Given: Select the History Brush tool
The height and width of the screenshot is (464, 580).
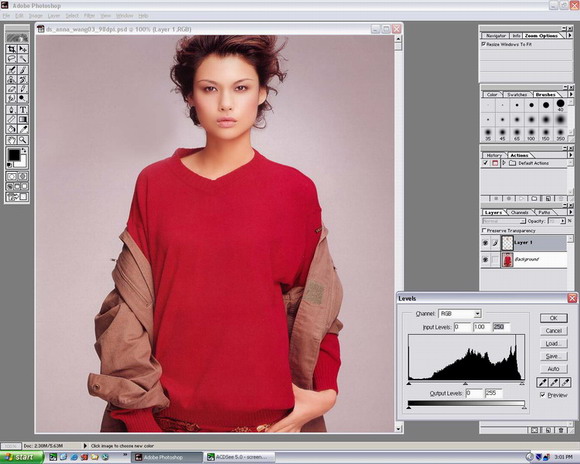Looking at the screenshot, I should [23, 79].
